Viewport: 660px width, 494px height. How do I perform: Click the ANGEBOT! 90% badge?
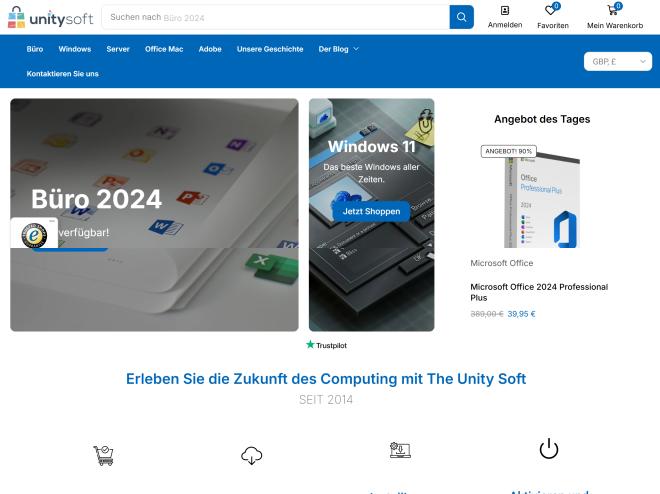508,151
